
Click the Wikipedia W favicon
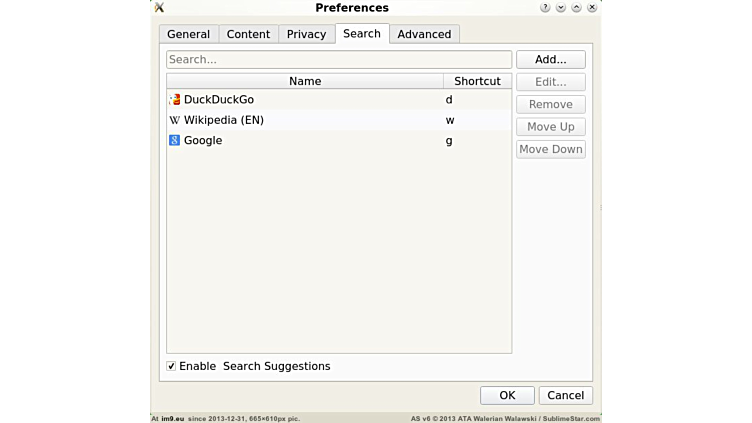(x=174, y=120)
